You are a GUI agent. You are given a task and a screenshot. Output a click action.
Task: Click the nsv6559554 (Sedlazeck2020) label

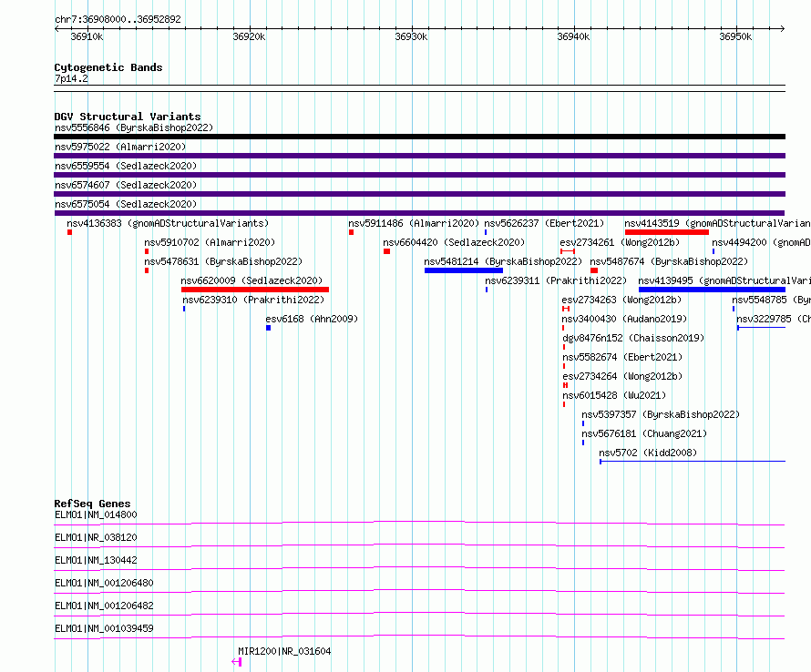click(126, 166)
